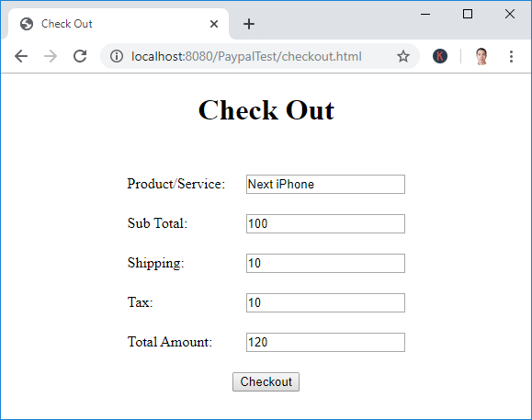The image size is (532, 420).
Task: Minimize the browser window
Action: pyautogui.click(x=425, y=15)
